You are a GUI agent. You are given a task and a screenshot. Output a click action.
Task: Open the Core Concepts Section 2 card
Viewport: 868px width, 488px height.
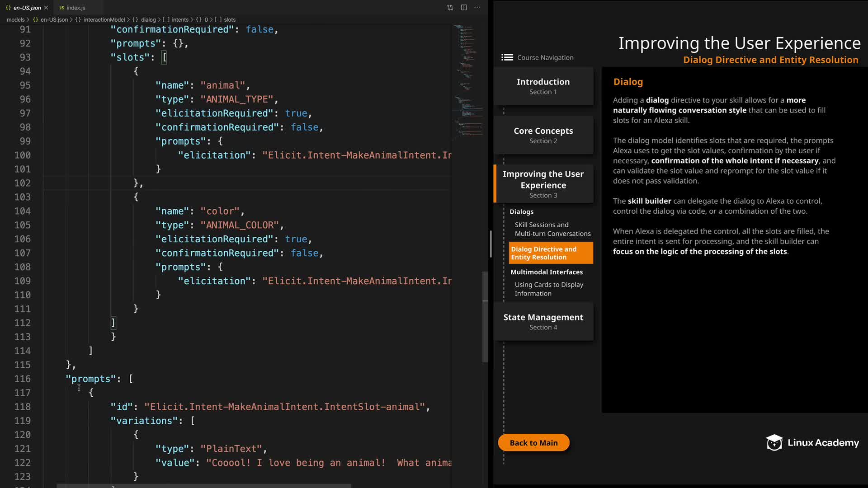coord(543,135)
